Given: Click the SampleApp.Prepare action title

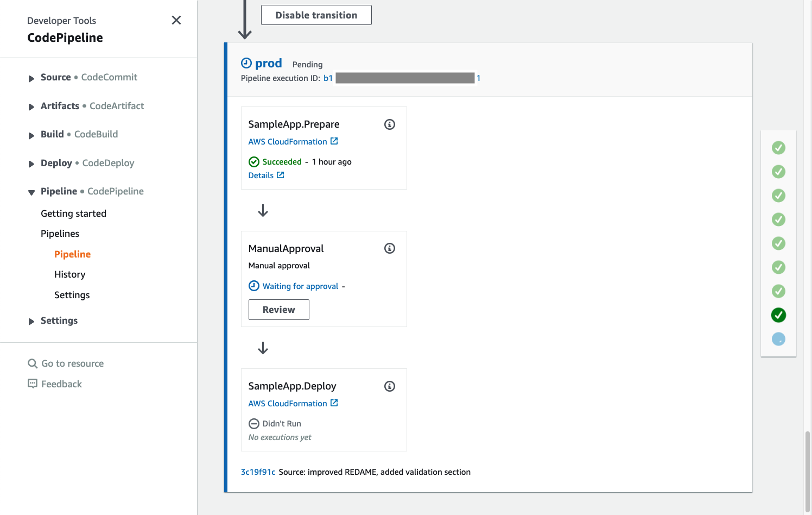Looking at the screenshot, I should pos(294,124).
